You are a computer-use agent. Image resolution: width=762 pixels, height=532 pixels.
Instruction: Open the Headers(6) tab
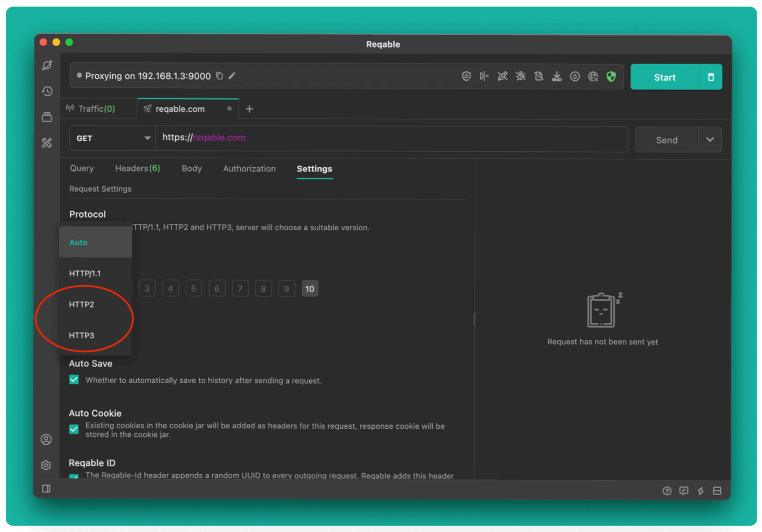point(138,168)
